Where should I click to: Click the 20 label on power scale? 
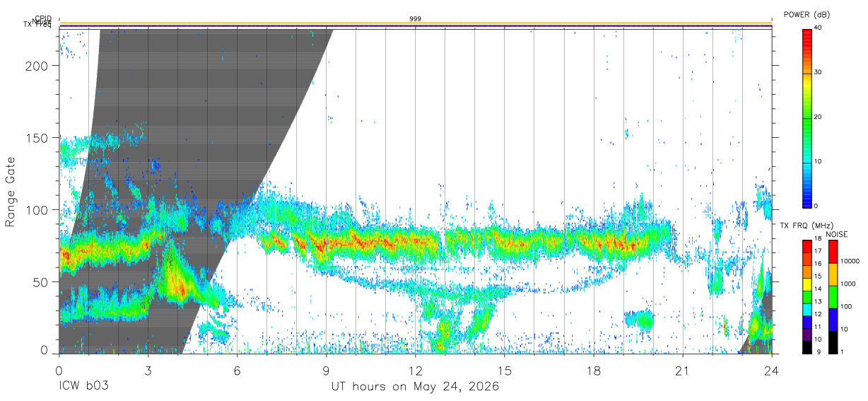click(x=819, y=117)
